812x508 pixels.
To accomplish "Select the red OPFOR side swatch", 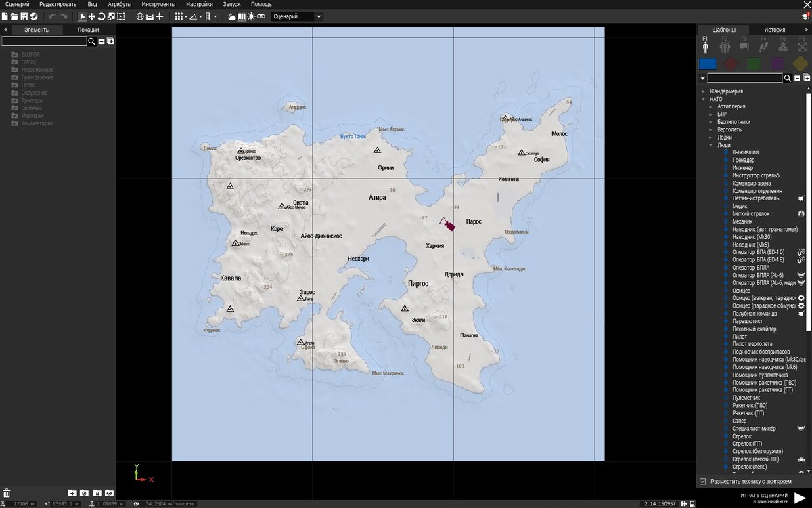I will click(730, 63).
